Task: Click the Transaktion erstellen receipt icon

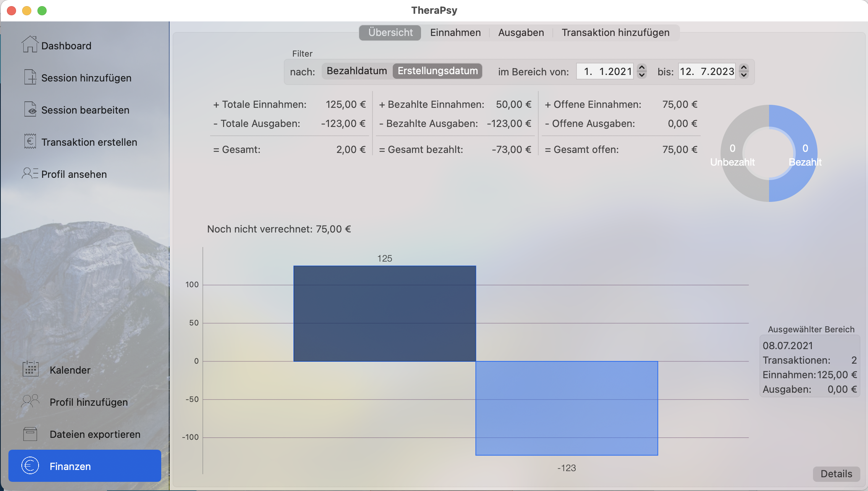Action: tap(30, 141)
